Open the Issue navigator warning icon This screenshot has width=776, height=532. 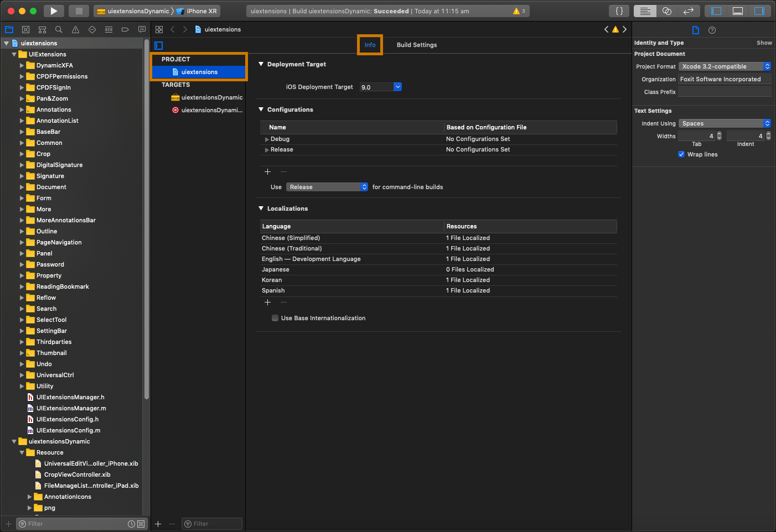(x=75, y=29)
